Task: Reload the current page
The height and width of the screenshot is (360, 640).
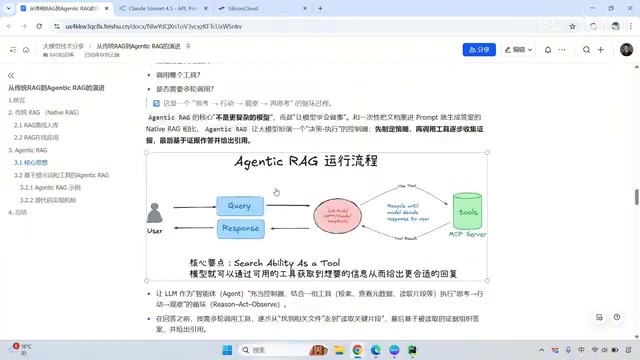Action: [x=39, y=26]
